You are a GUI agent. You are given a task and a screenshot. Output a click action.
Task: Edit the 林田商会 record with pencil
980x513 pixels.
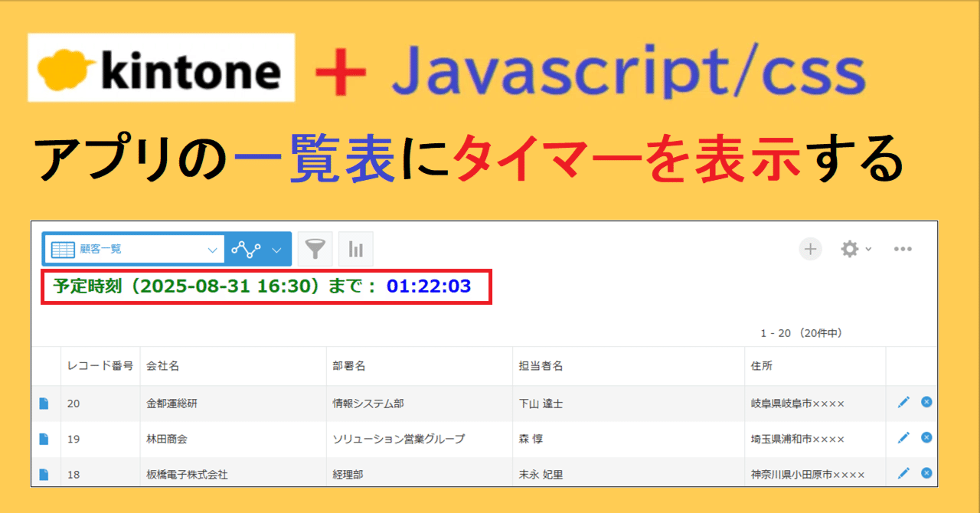[x=903, y=437]
